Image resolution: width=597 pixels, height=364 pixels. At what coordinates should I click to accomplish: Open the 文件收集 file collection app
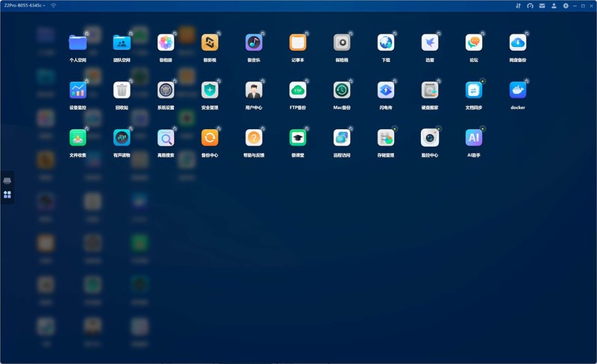tap(78, 138)
